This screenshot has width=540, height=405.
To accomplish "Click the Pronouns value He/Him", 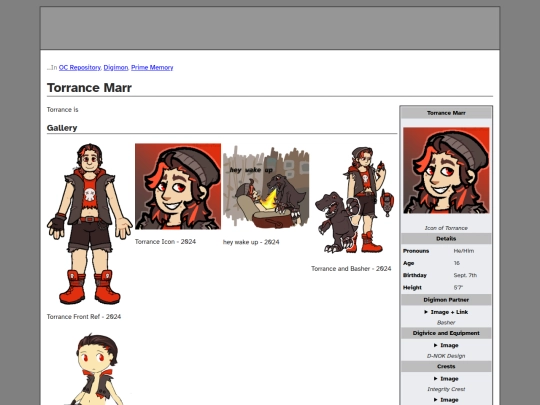I will (464, 251).
